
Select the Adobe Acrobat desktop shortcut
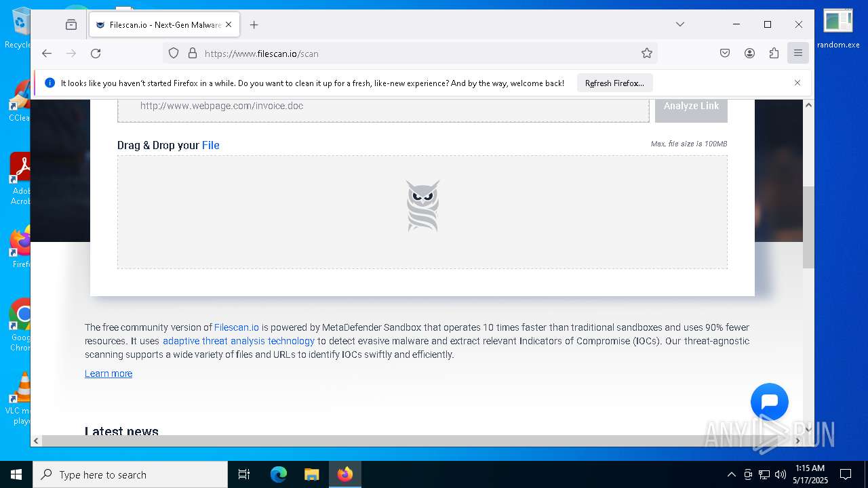click(20, 179)
